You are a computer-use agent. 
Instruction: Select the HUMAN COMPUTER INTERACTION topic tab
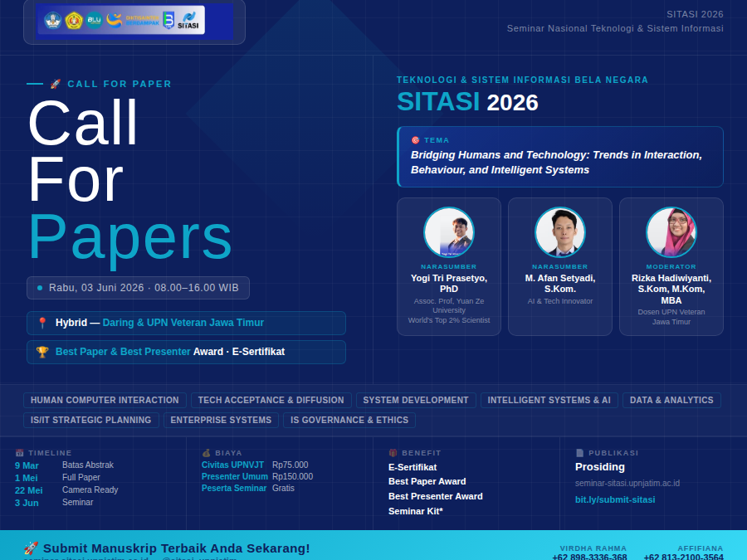pos(105,400)
